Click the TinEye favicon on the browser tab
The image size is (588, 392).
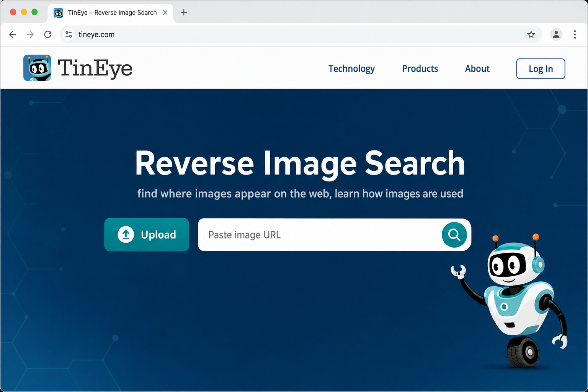point(58,12)
